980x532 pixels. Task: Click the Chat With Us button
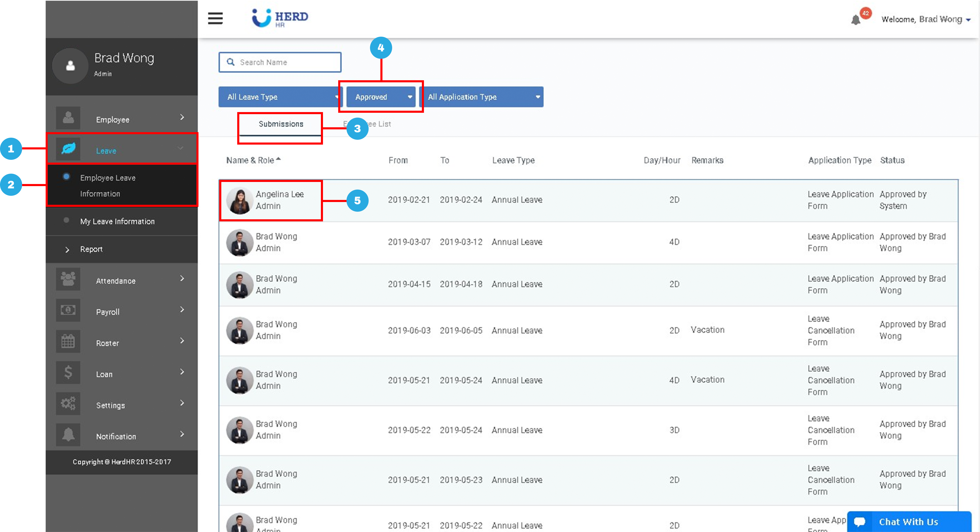[908, 522]
